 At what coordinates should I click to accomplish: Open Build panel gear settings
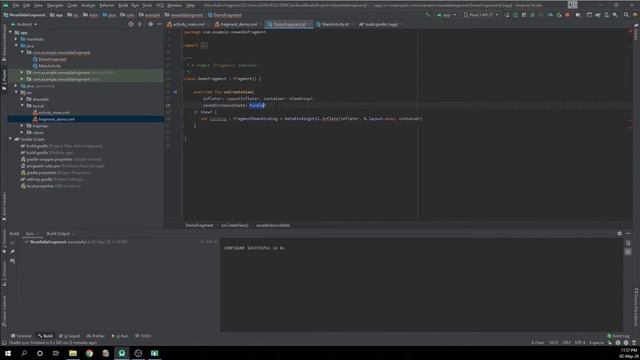[620, 233]
